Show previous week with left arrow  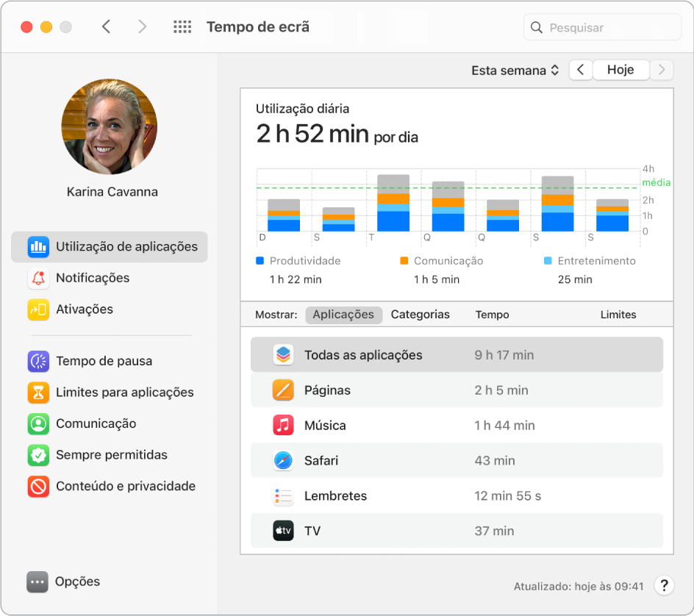click(x=581, y=70)
